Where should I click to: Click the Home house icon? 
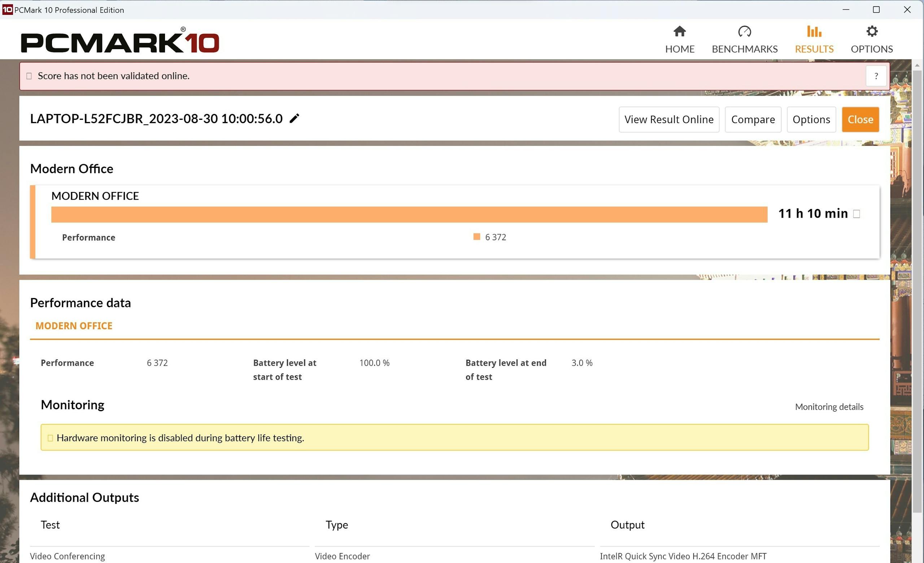tap(680, 31)
